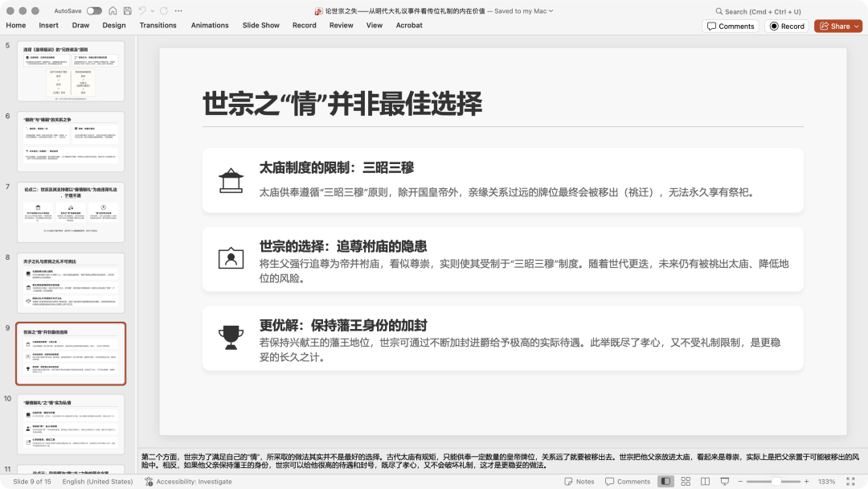Select slide 6 thumbnail
This screenshot has height=489, width=868.
(71, 142)
